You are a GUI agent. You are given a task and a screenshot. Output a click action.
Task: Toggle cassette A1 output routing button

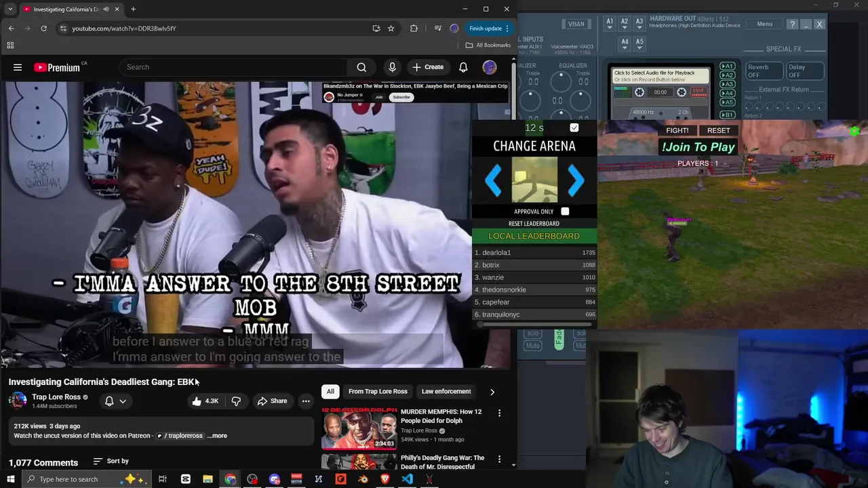727,66
